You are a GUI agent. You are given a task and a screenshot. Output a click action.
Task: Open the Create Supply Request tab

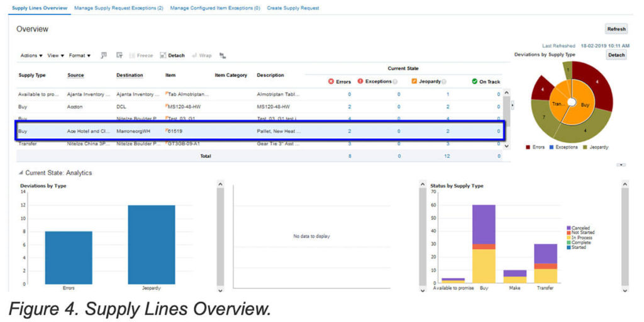pos(293,8)
